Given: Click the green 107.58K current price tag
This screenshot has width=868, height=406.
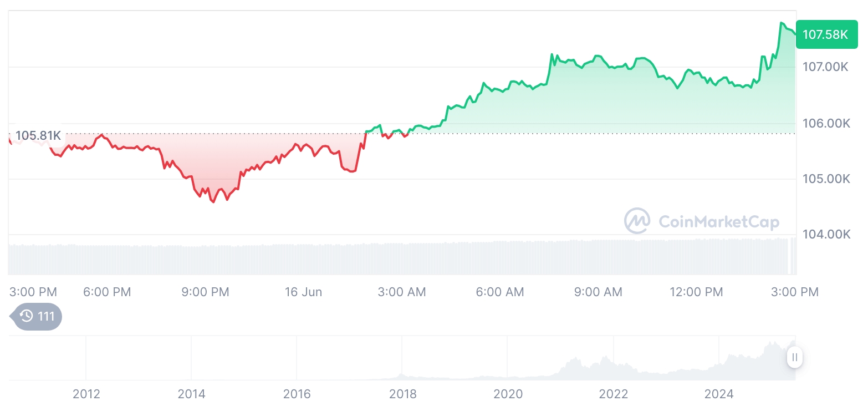Looking at the screenshot, I should point(825,35).
